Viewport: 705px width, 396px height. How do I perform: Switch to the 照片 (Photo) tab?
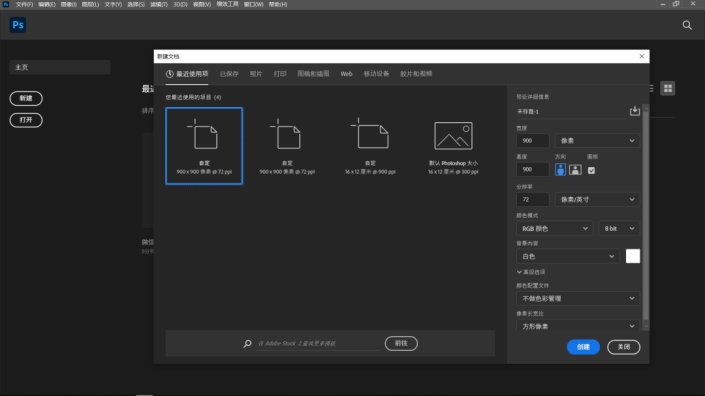[x=256, y=74]
